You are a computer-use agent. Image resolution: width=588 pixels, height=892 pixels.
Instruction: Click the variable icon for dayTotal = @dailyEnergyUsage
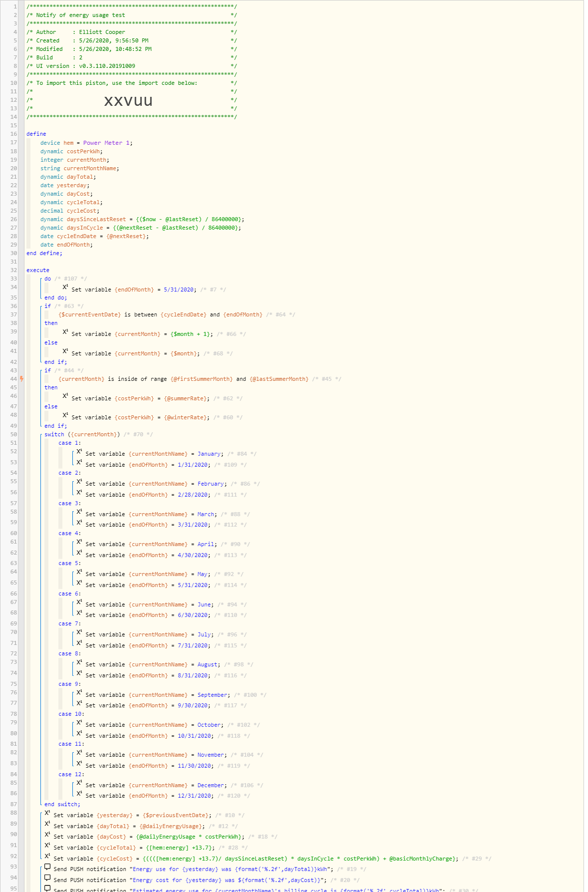[x=47, y=824]
